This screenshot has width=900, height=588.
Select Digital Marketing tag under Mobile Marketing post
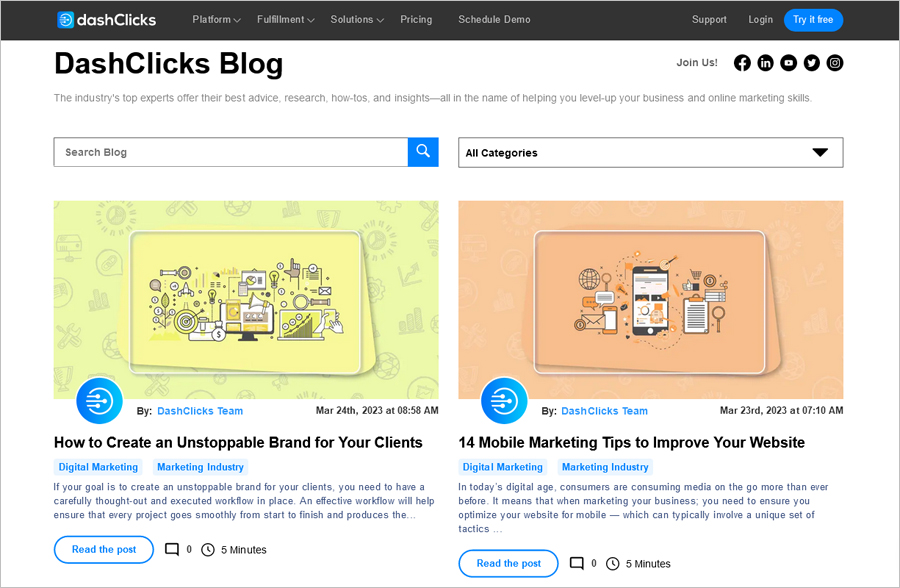(503, 467)
